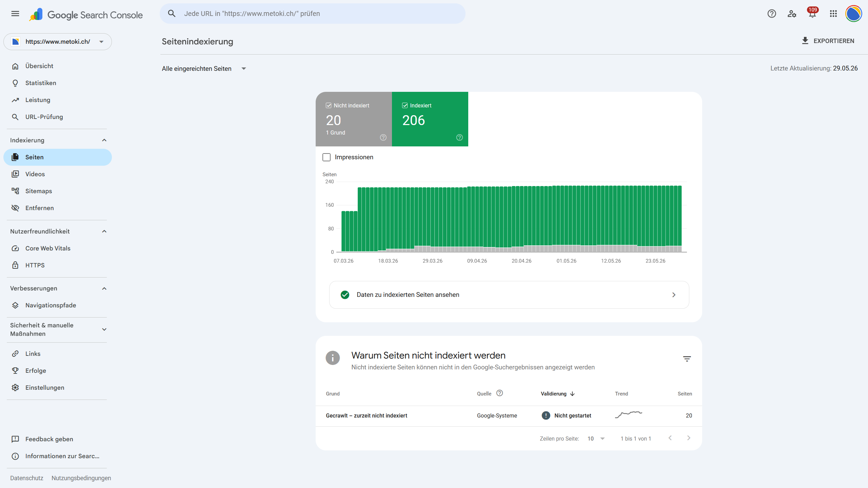
Task: Click EXPORTIEREN button
Action: click(828, 41)
